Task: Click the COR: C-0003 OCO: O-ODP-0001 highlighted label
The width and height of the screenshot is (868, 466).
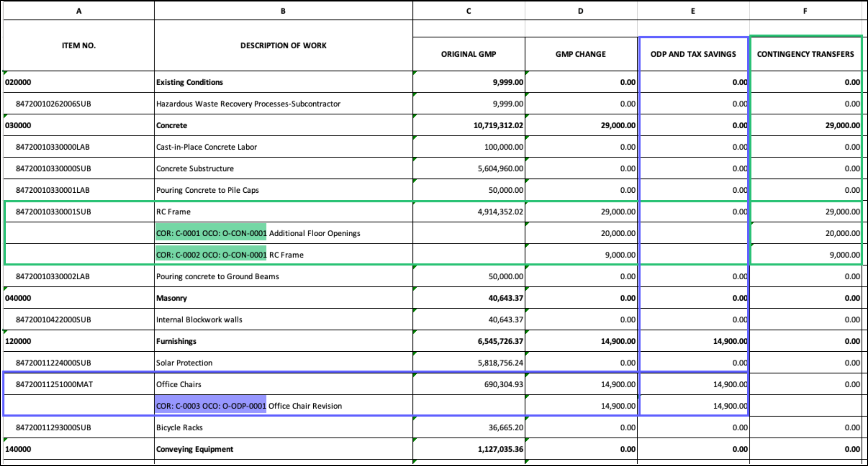Action: click(x=211, y=406)
